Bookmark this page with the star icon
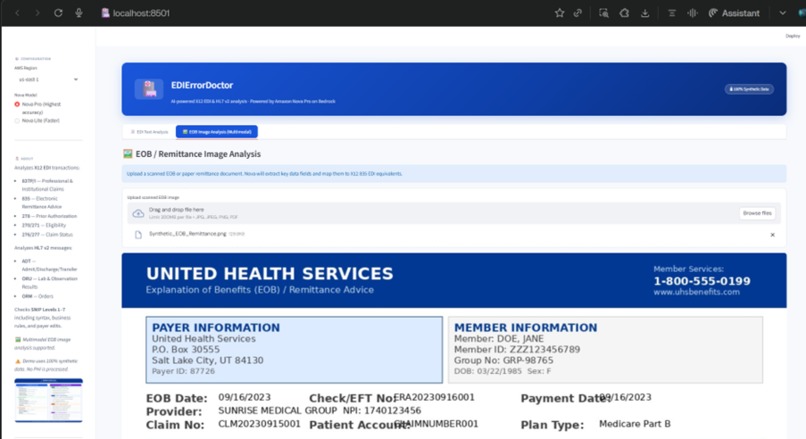Screen dimensions: 806x439 tap(559, 13)
